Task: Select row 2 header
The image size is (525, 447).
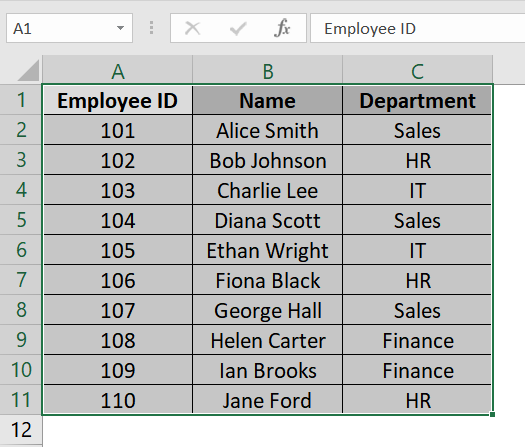Action: 21,130
